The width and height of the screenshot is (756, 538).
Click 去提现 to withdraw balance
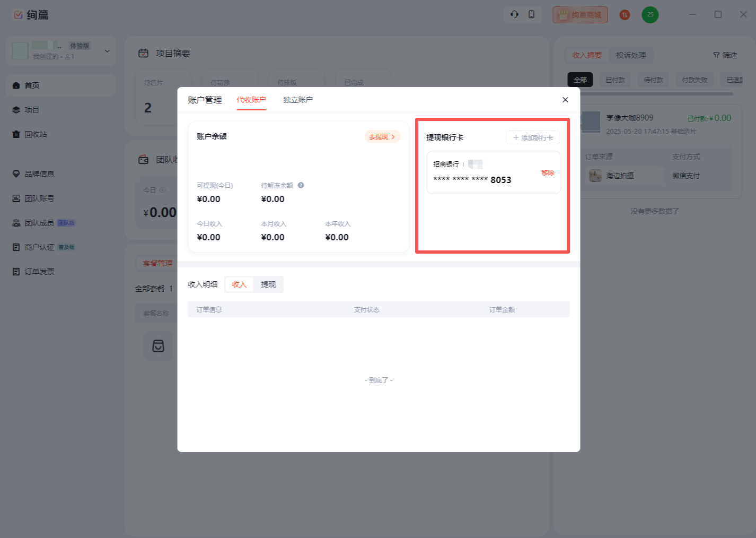pos(382,137)
